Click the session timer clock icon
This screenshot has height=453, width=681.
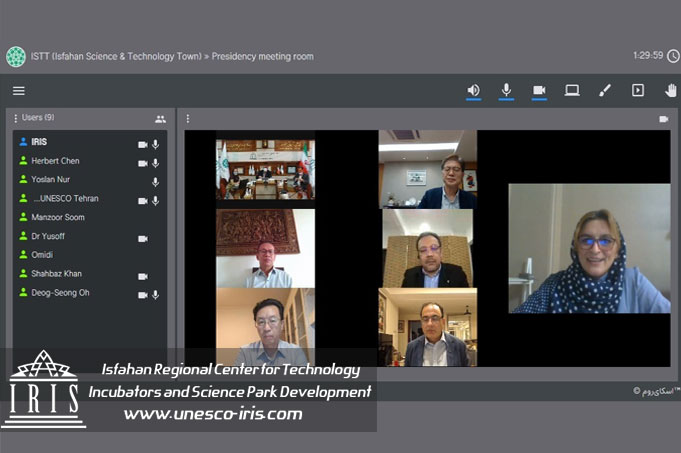tap(672, 56)
